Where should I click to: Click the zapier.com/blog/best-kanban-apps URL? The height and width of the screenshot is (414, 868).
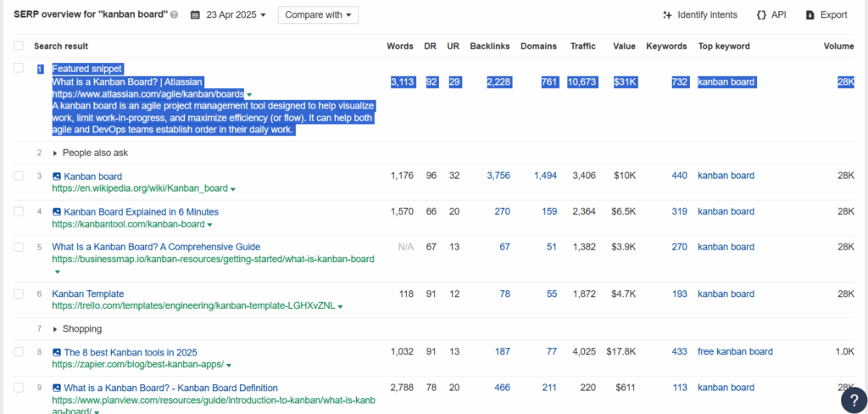(x=138, y=365)
